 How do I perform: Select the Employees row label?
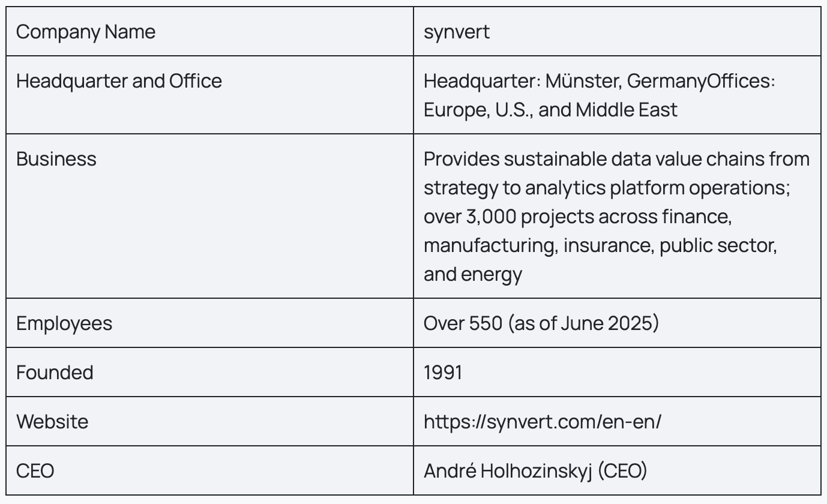64,323
